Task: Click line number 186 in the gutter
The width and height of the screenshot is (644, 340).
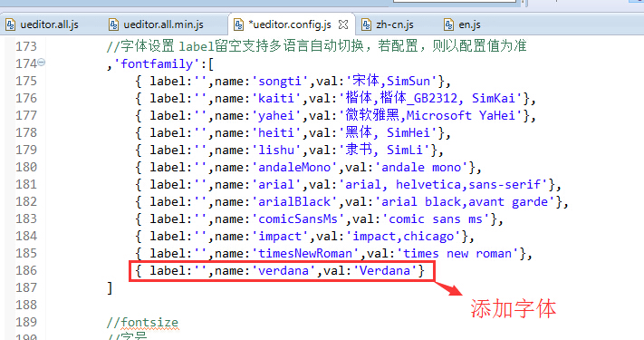Action: 26,270
